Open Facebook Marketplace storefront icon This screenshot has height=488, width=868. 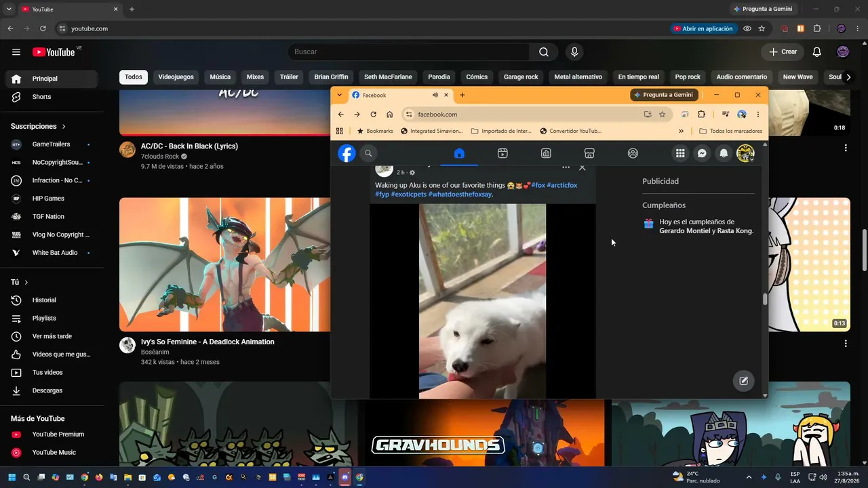coord(589,153)
